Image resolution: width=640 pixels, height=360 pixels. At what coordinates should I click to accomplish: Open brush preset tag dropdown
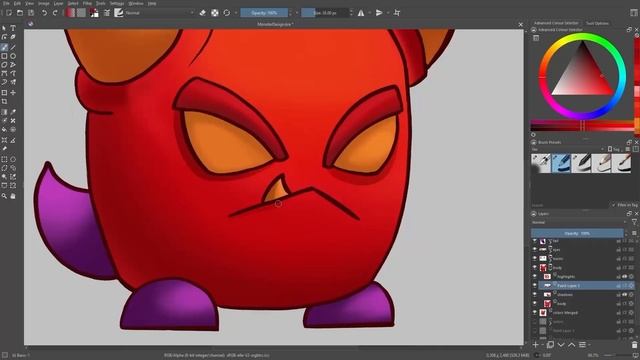click(x=567, y=149)
